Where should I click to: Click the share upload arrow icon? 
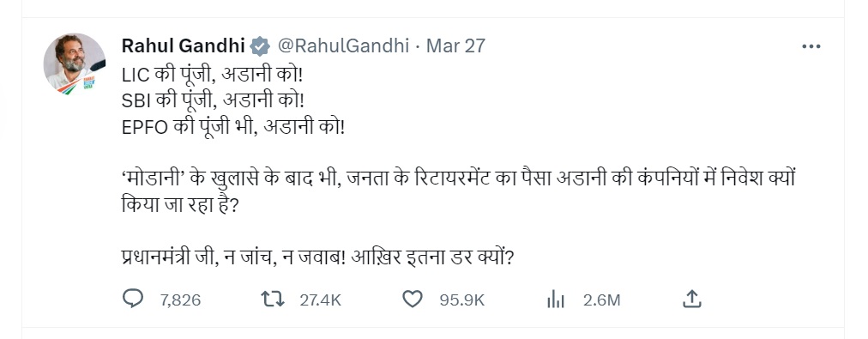[x=692, y=300]
